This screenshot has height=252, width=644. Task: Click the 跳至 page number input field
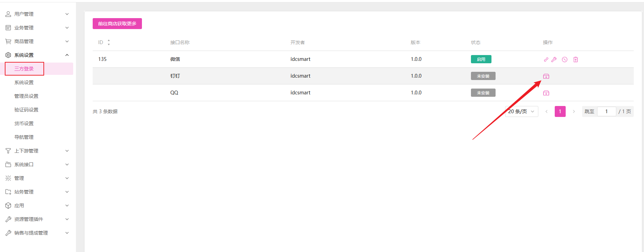coord(606,111)
